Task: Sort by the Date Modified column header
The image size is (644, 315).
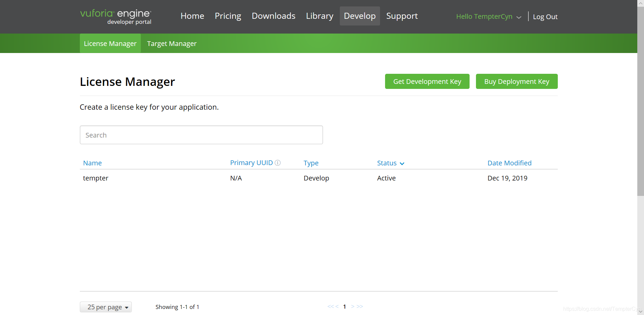Action: pos(509,163)
